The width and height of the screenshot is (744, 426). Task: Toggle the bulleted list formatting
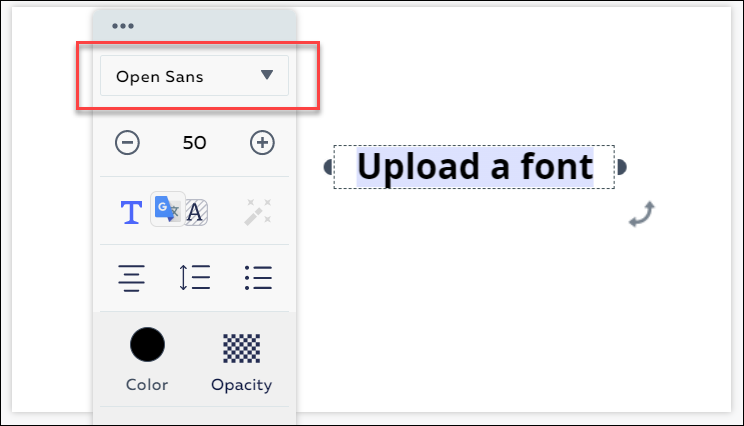pos(258,277)
